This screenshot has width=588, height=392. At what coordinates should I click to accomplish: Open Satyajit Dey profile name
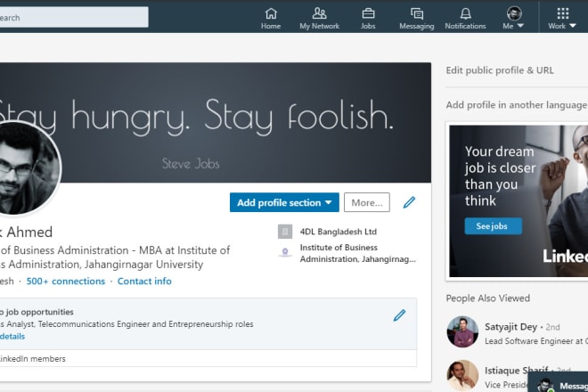point(510,327)
